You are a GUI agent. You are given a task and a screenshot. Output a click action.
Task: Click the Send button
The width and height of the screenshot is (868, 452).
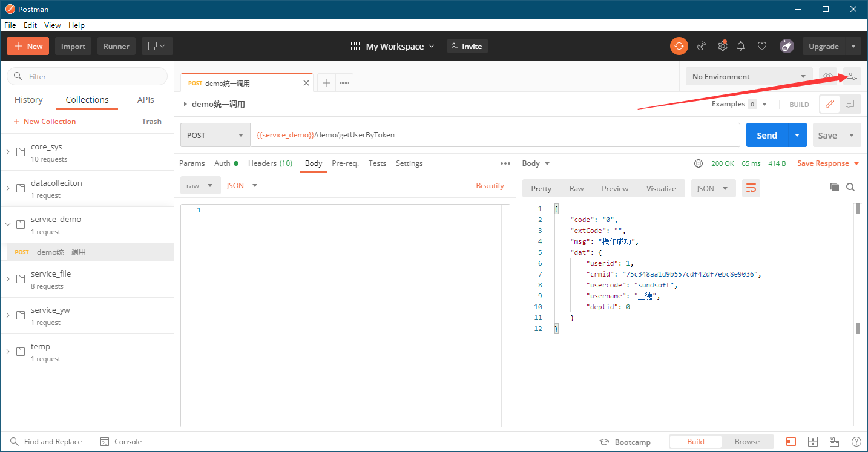coord(767,135)
